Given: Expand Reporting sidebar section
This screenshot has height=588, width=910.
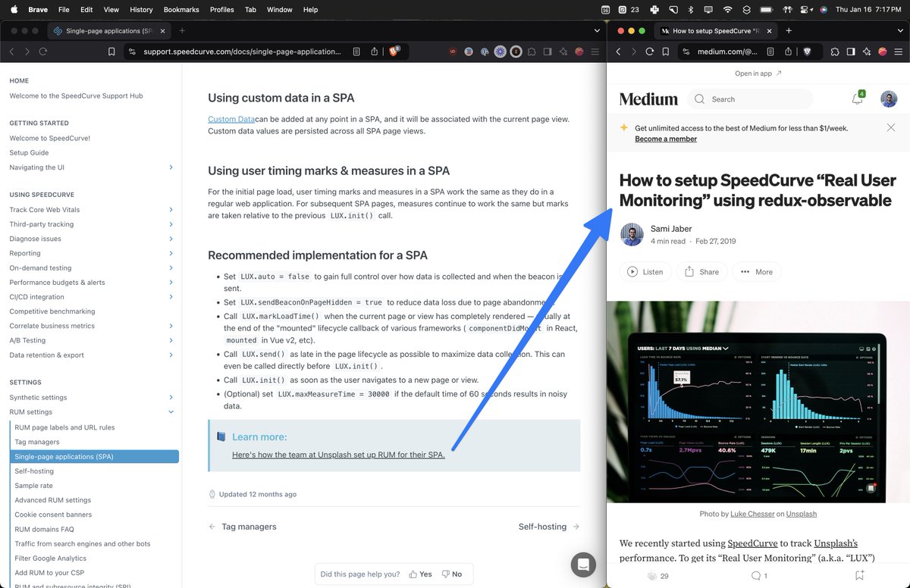Looking at the screenshot, I should click(171, 253).
